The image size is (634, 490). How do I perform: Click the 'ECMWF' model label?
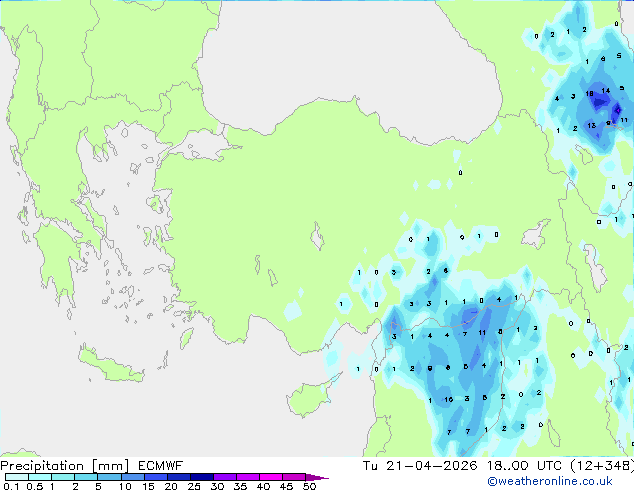tap(160, 466)
